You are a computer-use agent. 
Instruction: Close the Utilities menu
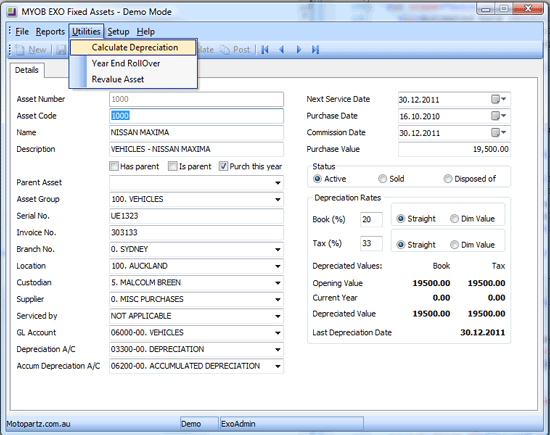86,32
